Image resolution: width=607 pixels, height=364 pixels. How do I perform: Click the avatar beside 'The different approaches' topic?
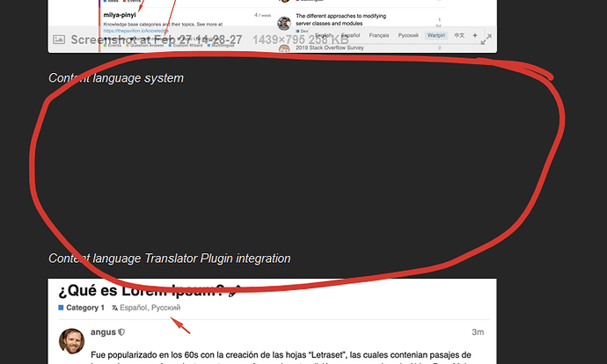pyautogui.click(x=284, y=23)
